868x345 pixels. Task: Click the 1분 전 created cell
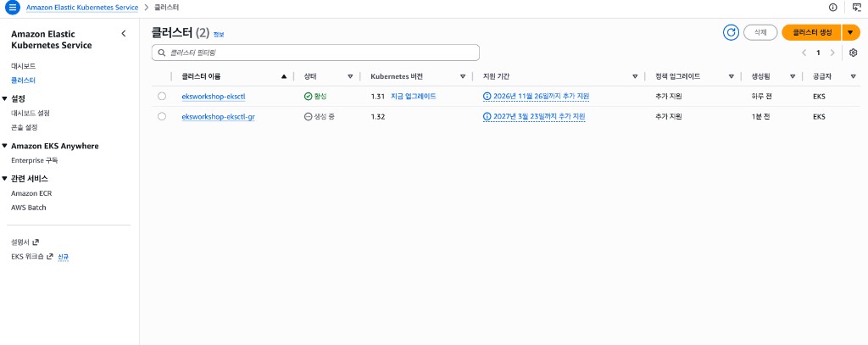tap(760, 117)
